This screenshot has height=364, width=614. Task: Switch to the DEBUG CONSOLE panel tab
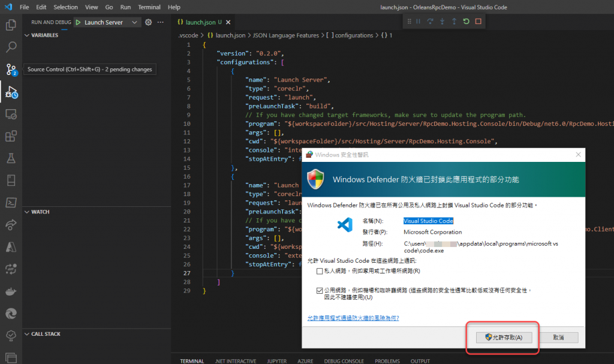coord(344,361)
